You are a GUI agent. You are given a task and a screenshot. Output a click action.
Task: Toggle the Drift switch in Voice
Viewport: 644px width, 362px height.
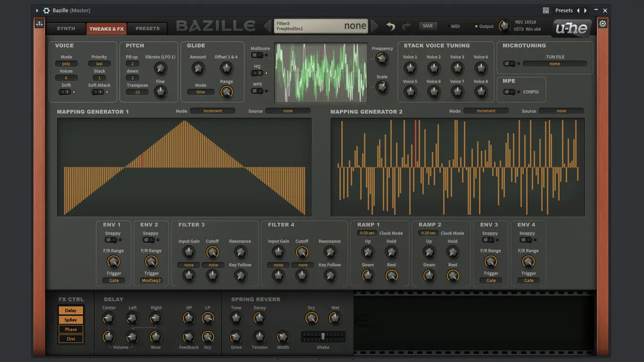click(65, 92)
